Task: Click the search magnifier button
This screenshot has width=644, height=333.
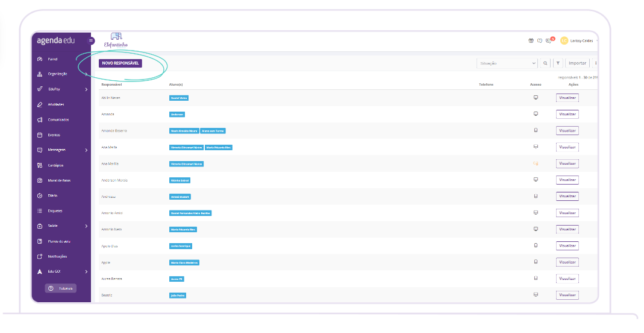Action: coord(545,63)
